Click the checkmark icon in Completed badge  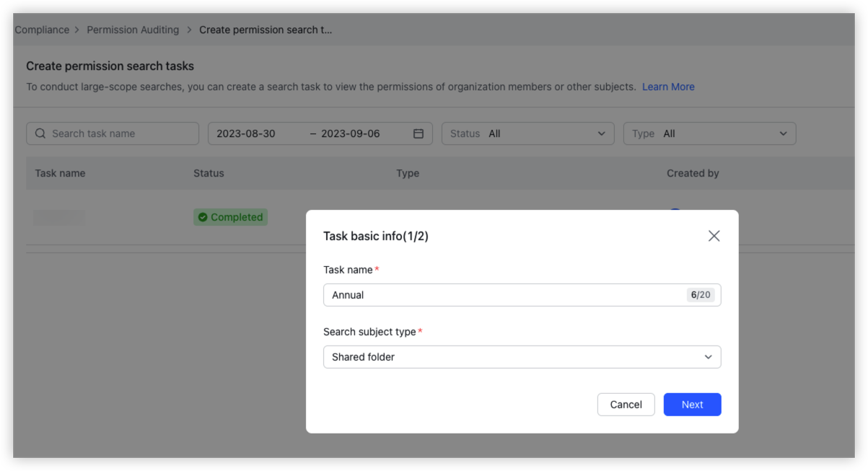[x=204, y=217]
